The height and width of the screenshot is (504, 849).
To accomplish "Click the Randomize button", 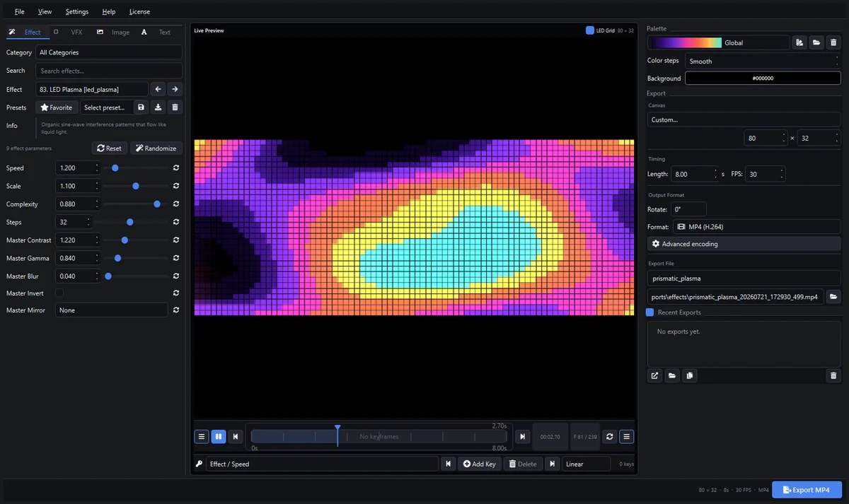I will pos(156,148).
